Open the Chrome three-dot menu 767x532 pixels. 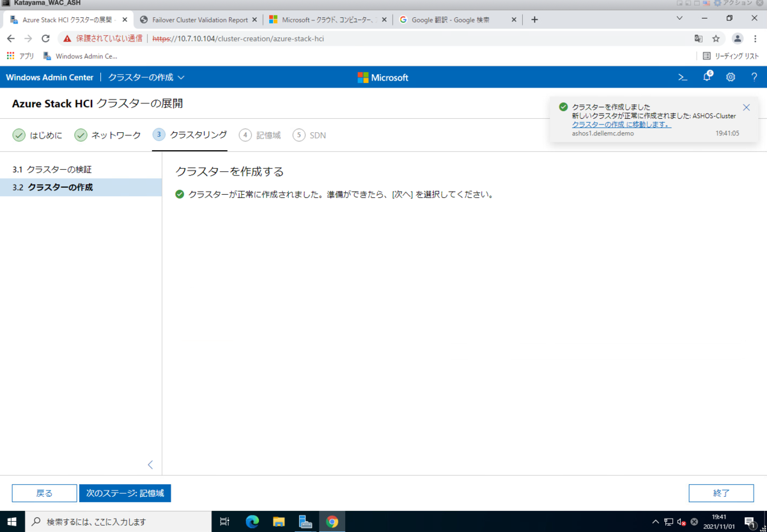pos(755,38)
